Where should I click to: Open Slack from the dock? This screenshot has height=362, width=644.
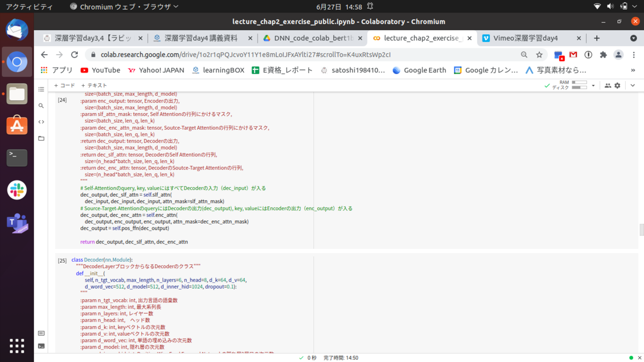tap(17, 190)
